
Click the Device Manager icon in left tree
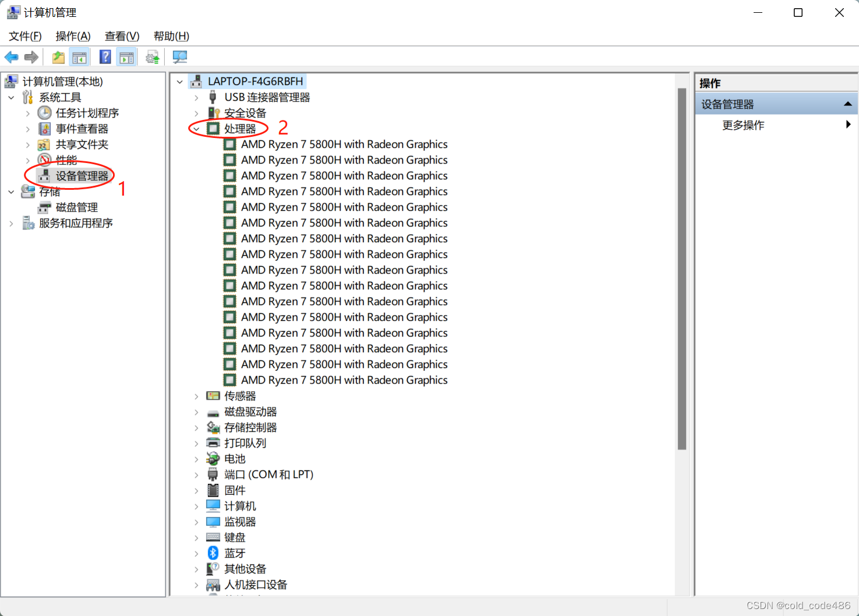[44, 175]
